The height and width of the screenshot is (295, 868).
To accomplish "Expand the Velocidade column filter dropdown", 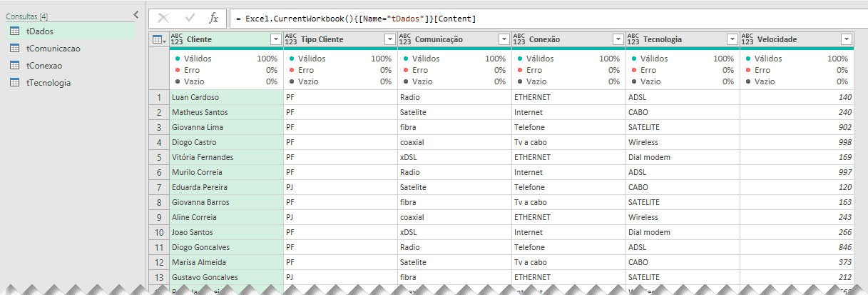I will (846, 40).
